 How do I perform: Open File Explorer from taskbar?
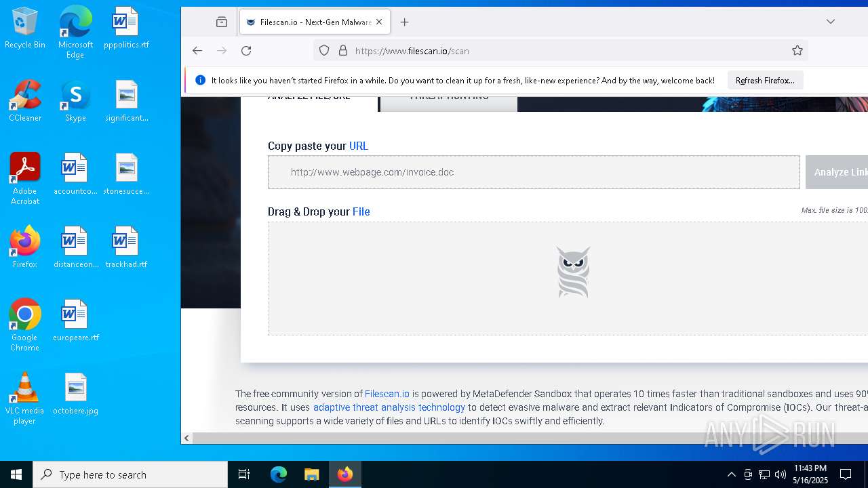pyautogui.click(x=311, y=474)
